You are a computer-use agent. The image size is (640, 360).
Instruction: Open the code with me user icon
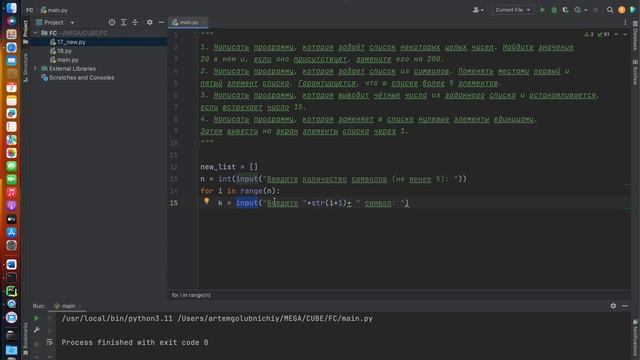478,10
